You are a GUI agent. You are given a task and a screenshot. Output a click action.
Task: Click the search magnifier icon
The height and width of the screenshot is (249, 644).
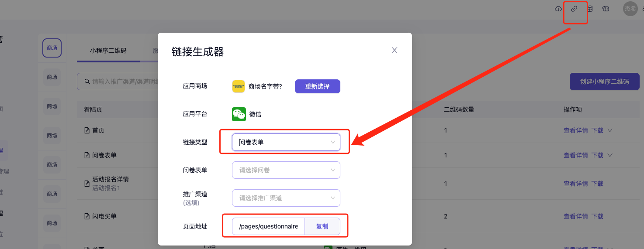pos(86,82)
